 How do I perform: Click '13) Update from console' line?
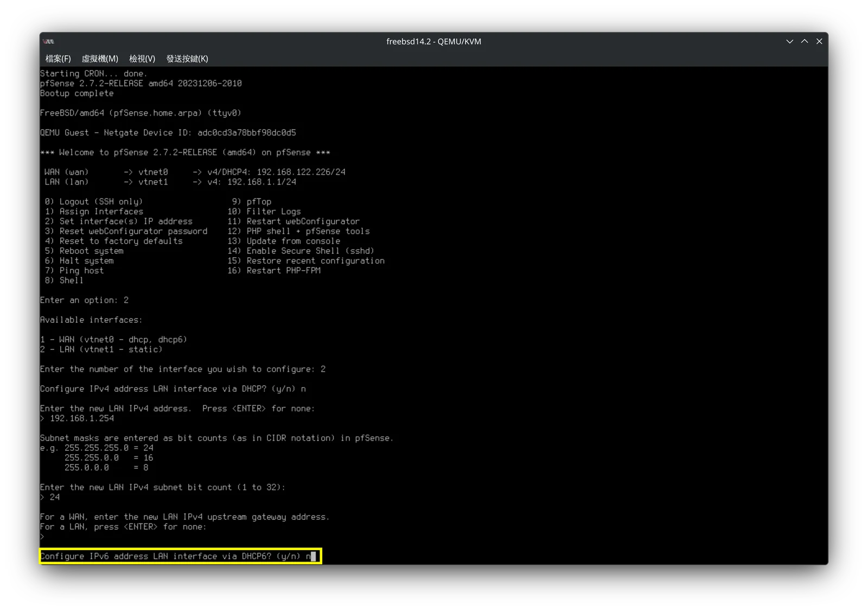[x=284, y=241]
